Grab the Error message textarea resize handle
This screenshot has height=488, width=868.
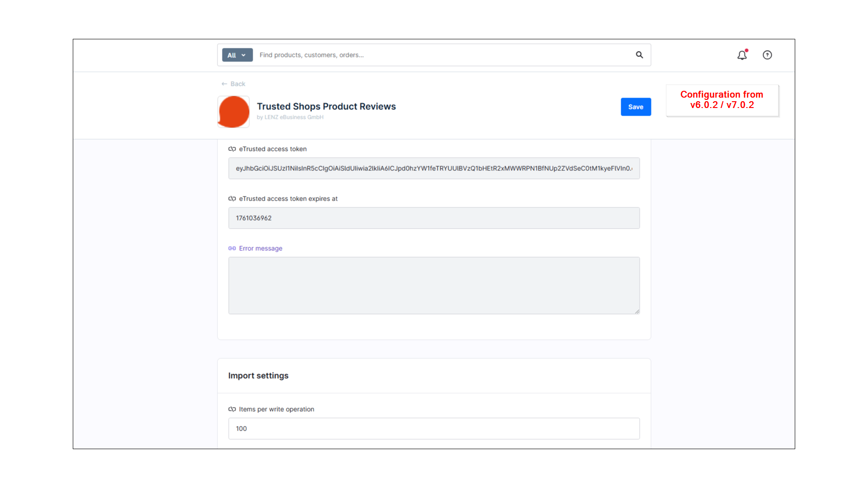[x=637, y=311]
